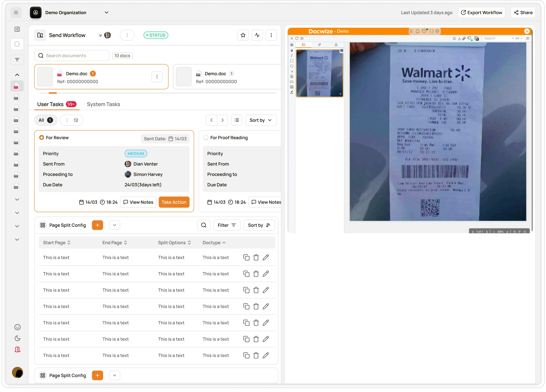Open the user avatar at sidebar bottom
The width and height of the screenshot is (546, 392).
[17, 372]
